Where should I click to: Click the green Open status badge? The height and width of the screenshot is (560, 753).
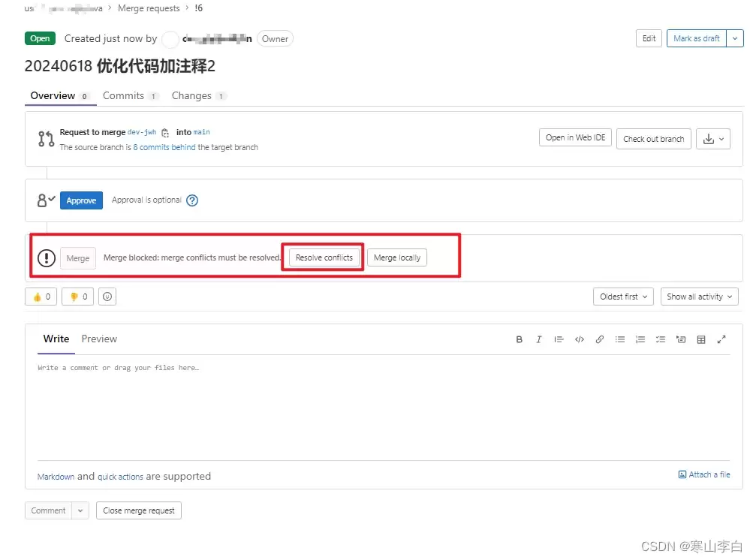click(x=40, y=38)
